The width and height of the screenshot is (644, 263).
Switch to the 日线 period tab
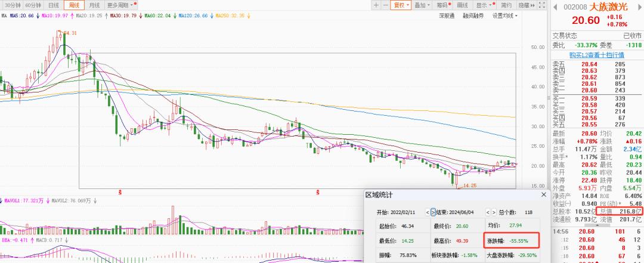tap(54, 5)
